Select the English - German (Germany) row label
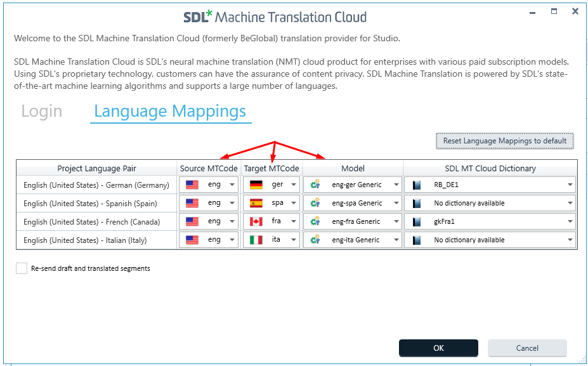Image resolution: width=588 pixels, height=366 pixels. pos(96,185)
